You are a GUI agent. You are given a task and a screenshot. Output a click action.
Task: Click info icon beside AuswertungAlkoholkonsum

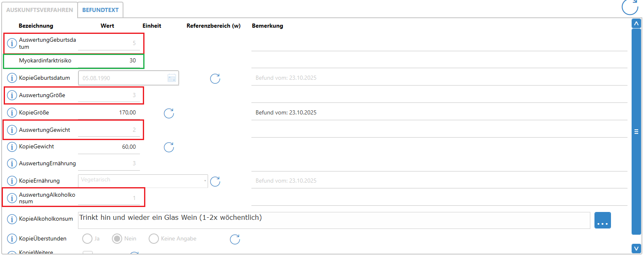coord(12,198)
